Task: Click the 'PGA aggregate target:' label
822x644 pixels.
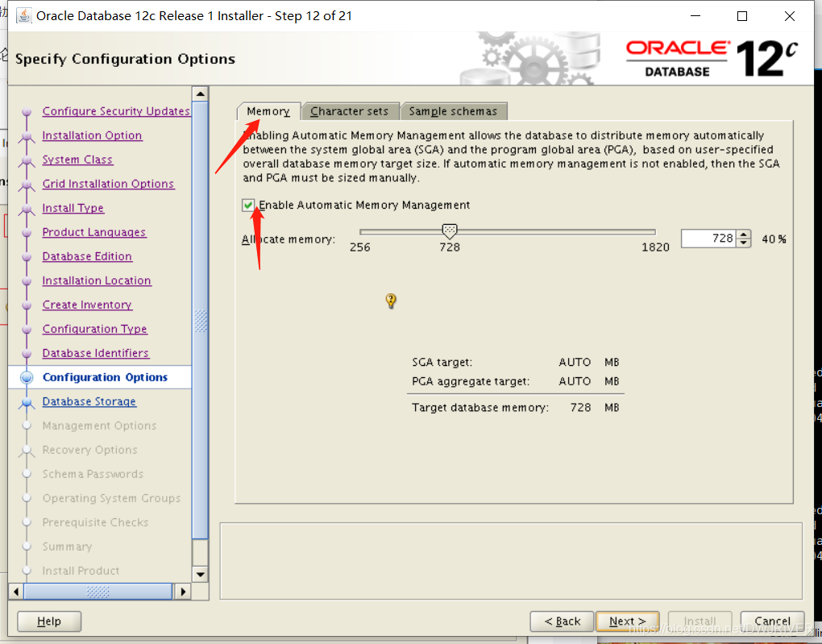Action: point(471,381)
